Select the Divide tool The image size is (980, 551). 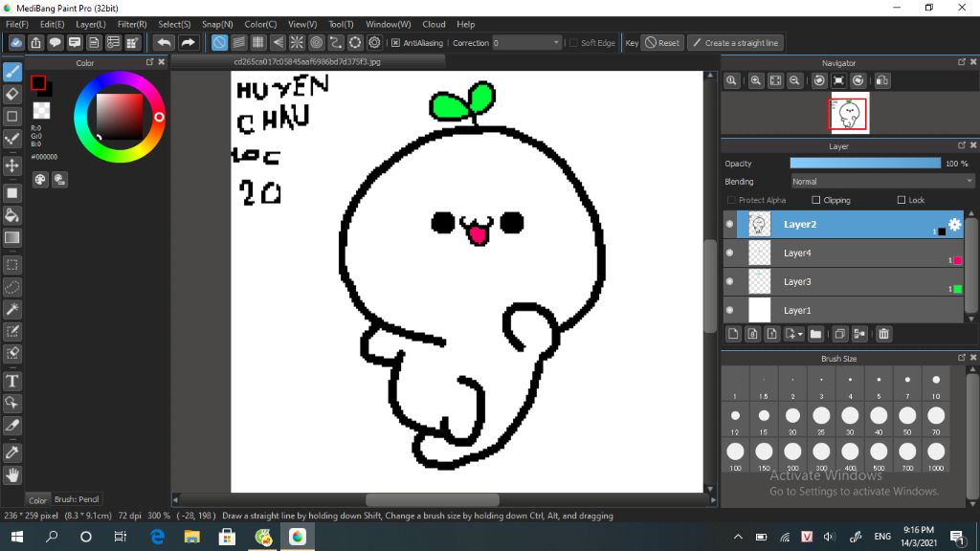[11, 425]
